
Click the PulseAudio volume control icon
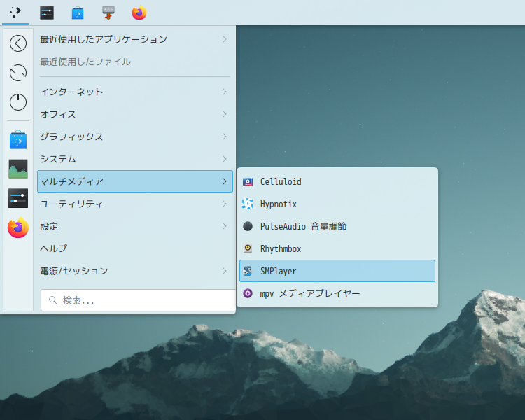(248, 226)
